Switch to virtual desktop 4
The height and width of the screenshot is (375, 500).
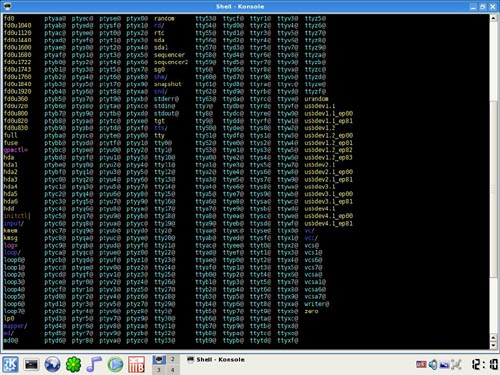point(173,370)
